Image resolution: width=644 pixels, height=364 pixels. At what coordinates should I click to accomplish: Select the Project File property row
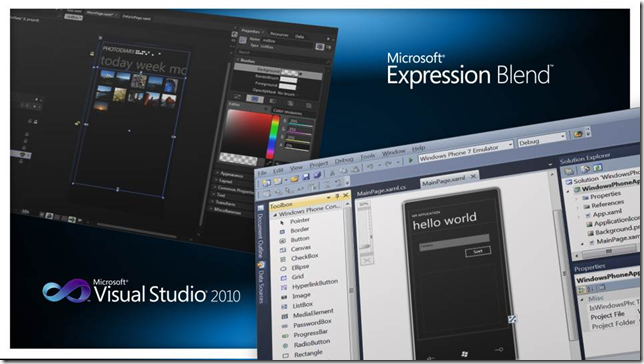tap(614, 316)
